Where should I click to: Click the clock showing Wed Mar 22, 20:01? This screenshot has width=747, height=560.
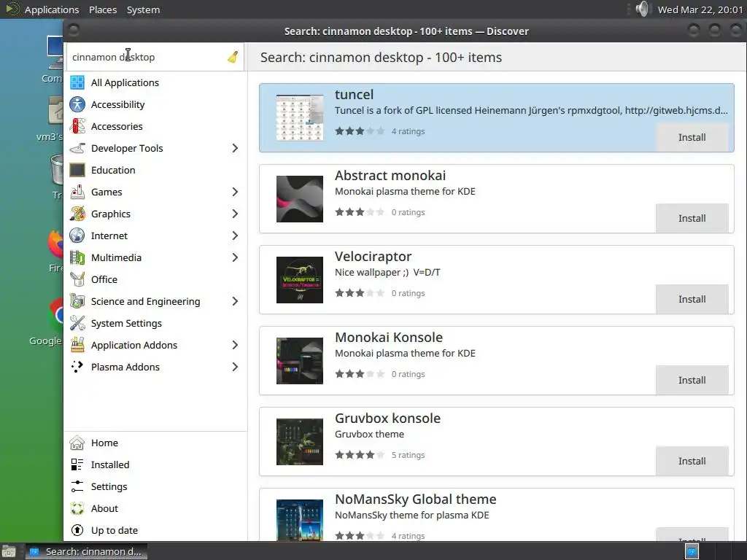[700, 9]
